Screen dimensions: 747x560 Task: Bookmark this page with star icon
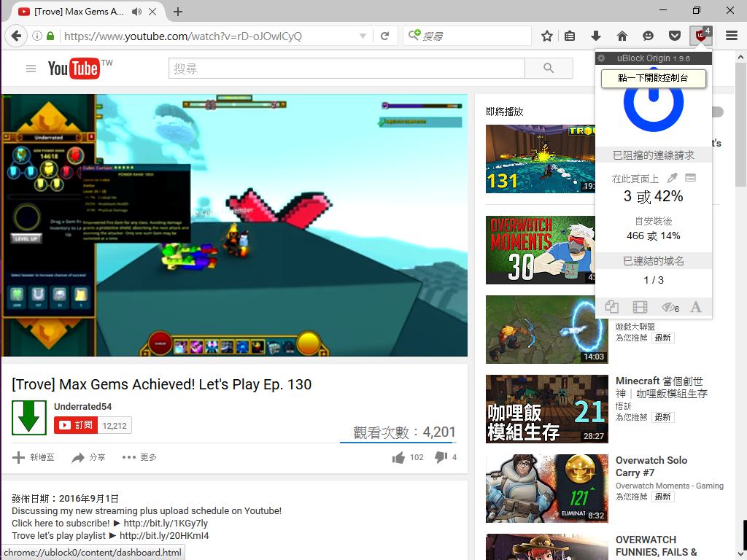tap(547, 36)
